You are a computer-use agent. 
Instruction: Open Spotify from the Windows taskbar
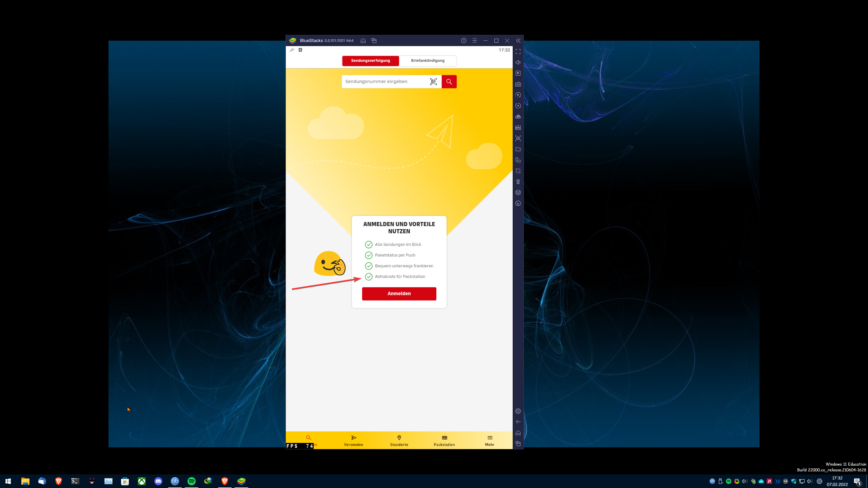192,481
